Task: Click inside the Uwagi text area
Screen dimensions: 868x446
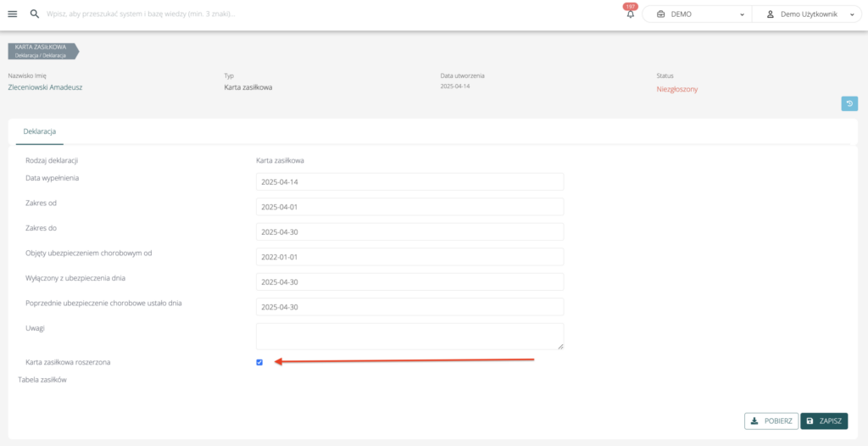Action: 409,336
